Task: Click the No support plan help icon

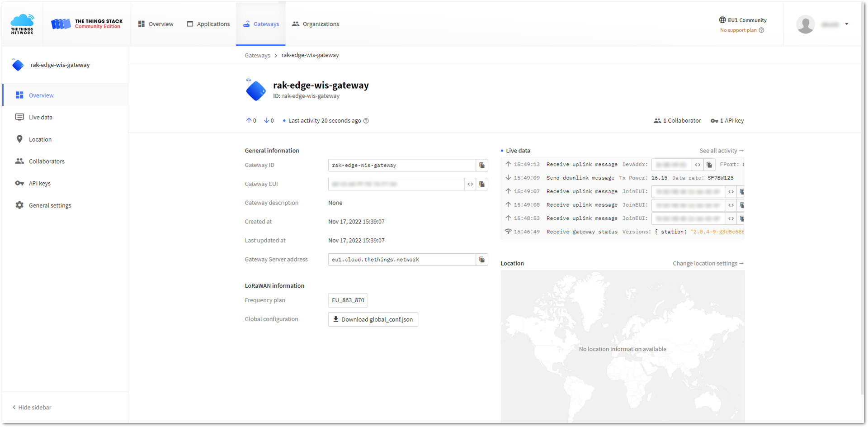Action: point(762,30)
